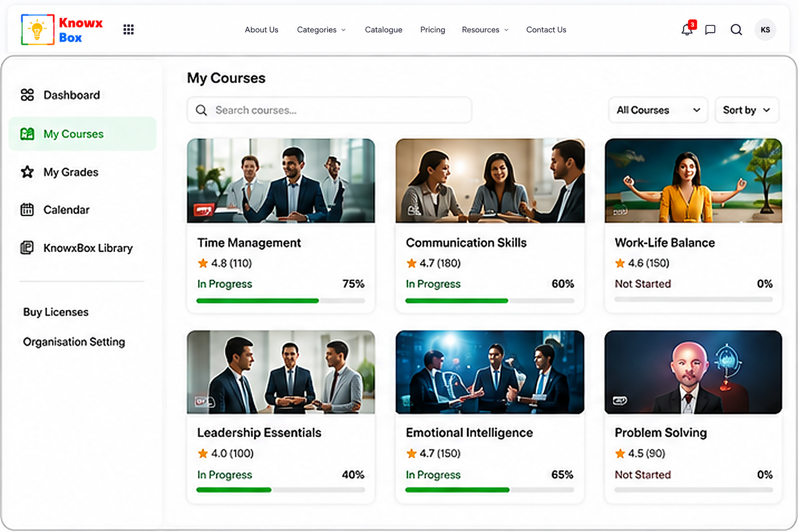
Task: Open the Time Management course title
Action: pos(249,243)
